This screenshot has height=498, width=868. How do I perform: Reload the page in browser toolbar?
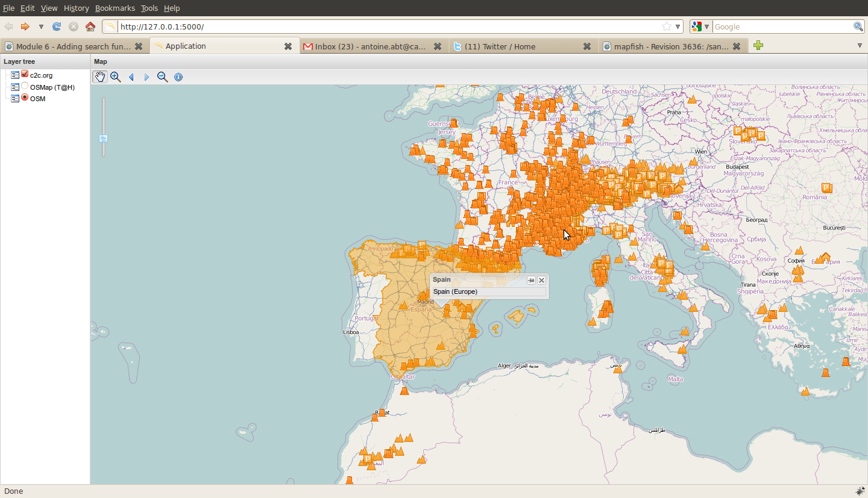57,26
